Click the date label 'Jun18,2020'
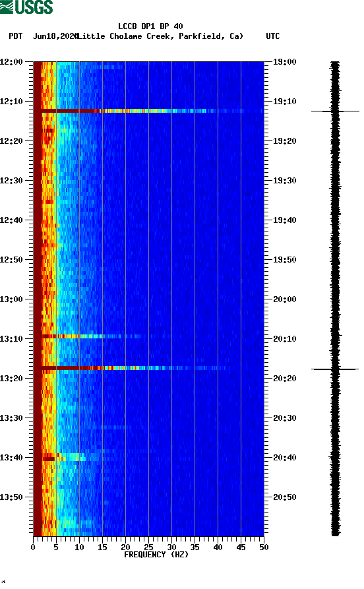This screenshot has width=364, height=589. [55, 36]
